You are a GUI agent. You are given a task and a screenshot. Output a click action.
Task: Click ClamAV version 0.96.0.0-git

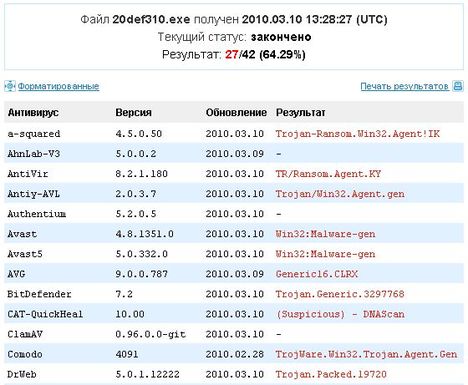(x=150, y=334)
